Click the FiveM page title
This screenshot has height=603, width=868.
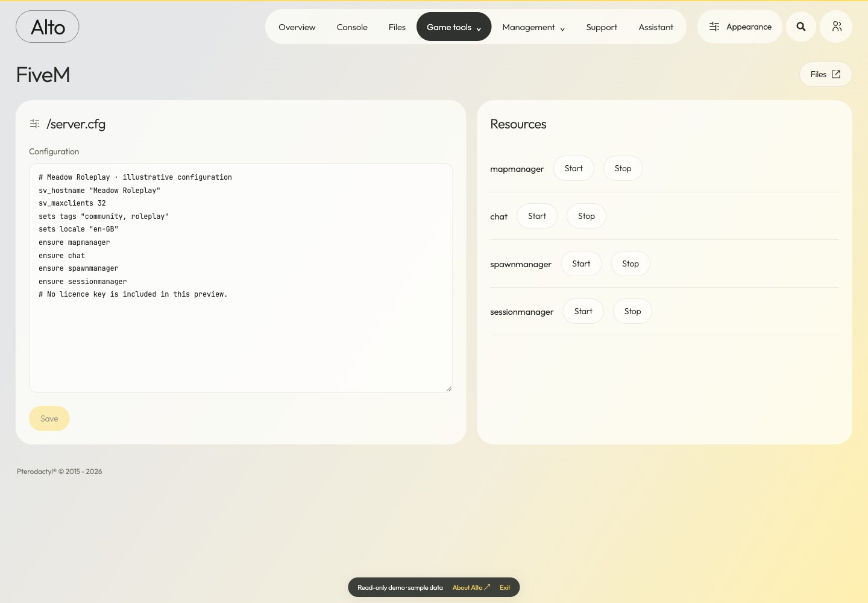(x=43, y=75)
